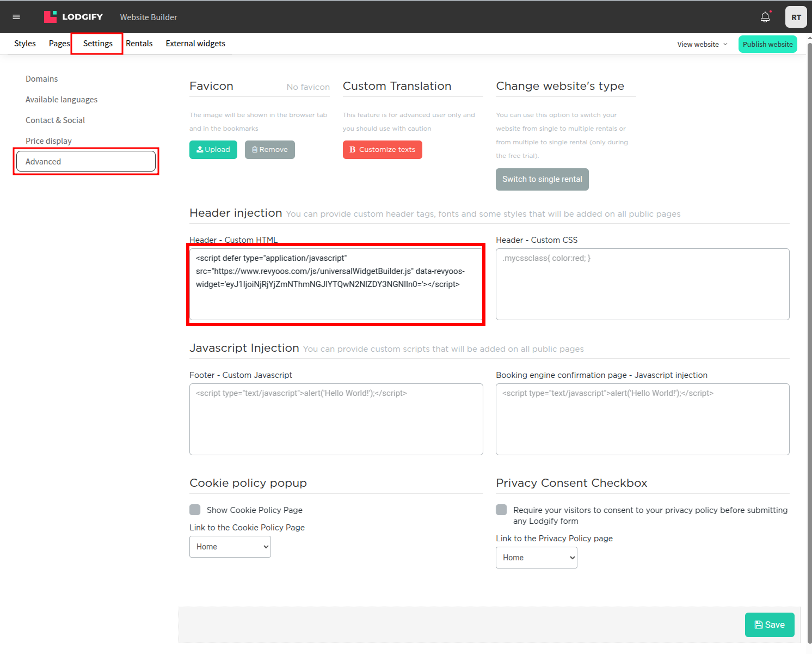Open the RT user avatar menu
Viewport: 812px width, 654px height.
[x=796, y=17]
